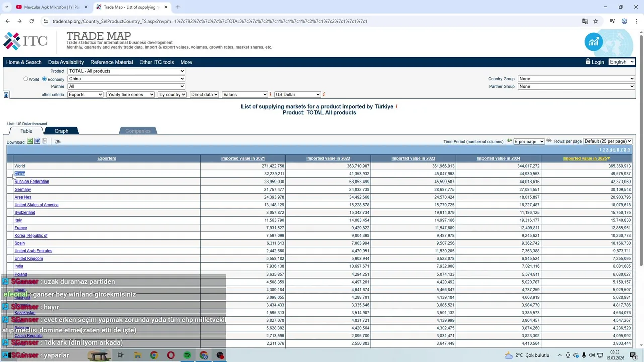Image resolution: width=644 pixels, height=362 pixels.
Task: Open notification center on taskbar
Action: (633, 355)
